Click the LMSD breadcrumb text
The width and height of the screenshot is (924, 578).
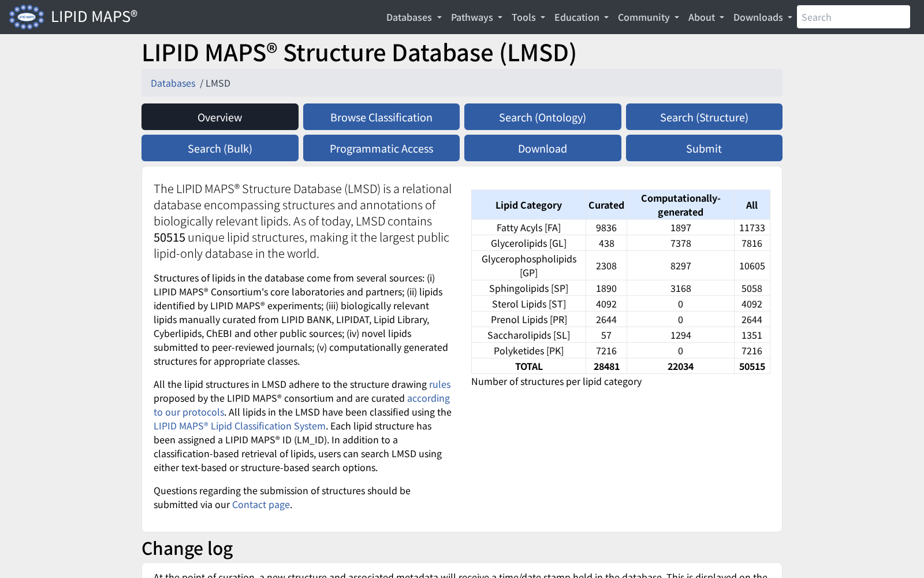click(x=218, y=83)
